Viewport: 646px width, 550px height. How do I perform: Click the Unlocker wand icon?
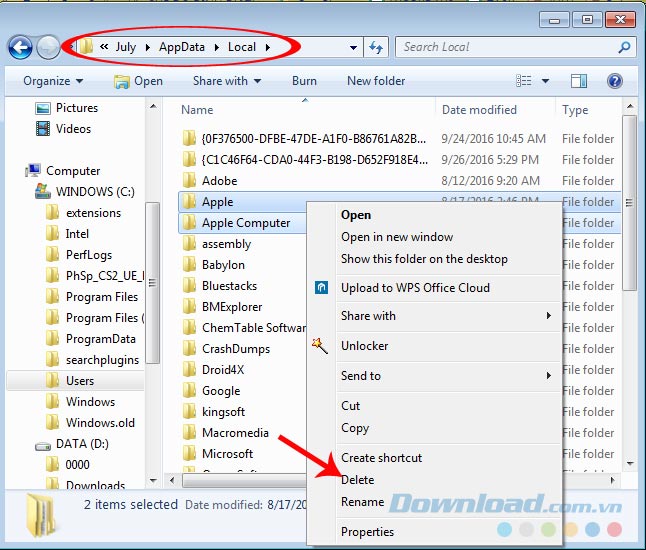[320, 346]
